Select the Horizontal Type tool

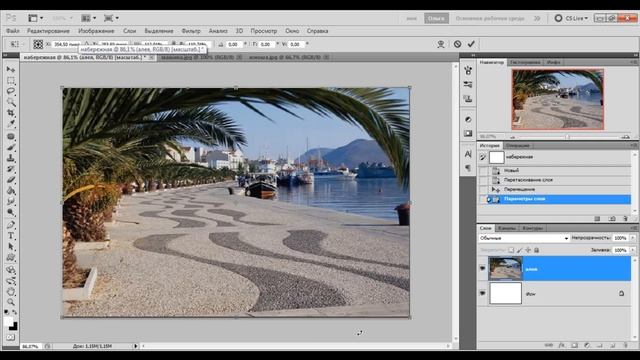coord(11,236)
